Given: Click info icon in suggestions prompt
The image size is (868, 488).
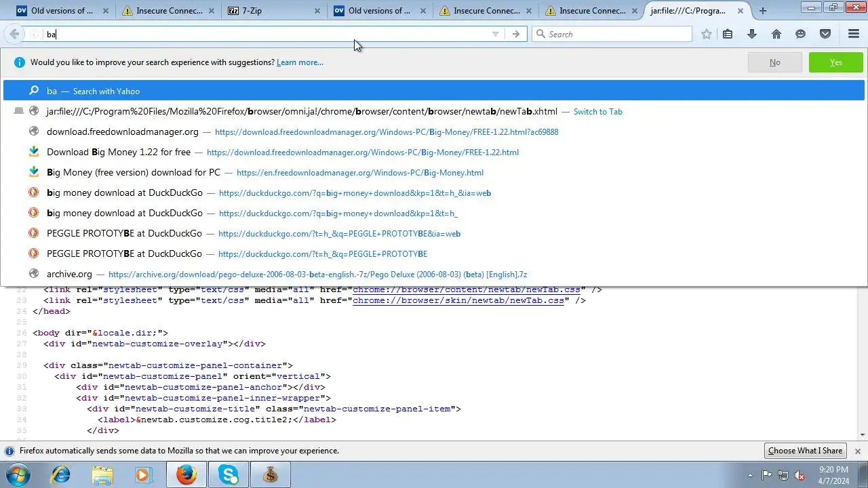Looking at the screenshot, I should pyautogui.click(x=19, y=62).
